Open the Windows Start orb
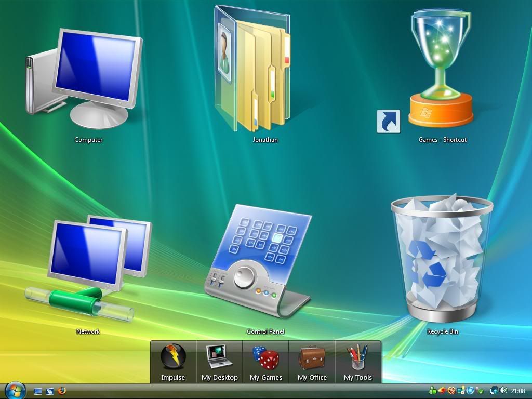The image size is (532, 399). [x=16, y=391]
